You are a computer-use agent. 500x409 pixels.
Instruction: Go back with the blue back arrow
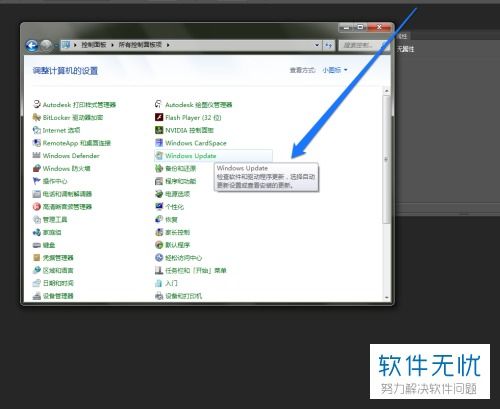coord(32,46)
